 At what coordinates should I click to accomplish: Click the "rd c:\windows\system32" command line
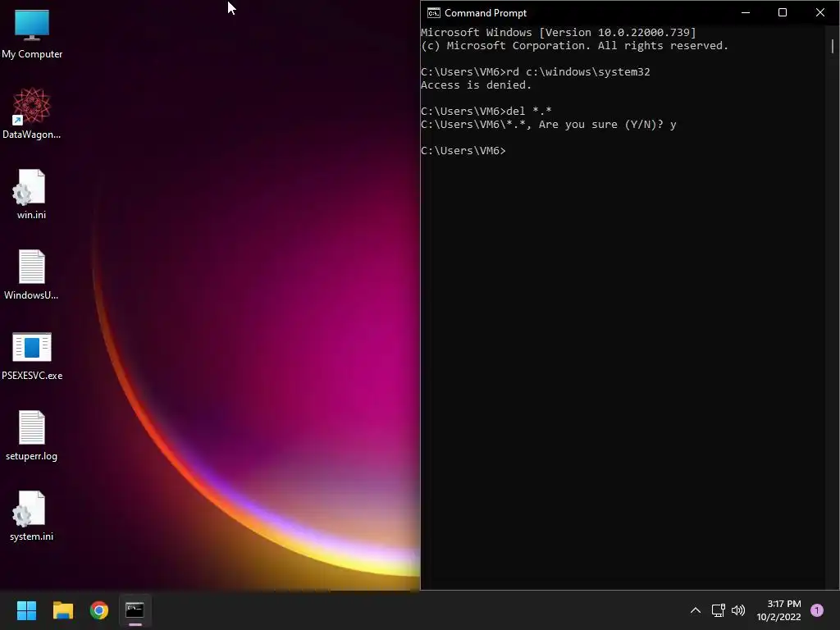pyautogui.click(x=536, y=72)
